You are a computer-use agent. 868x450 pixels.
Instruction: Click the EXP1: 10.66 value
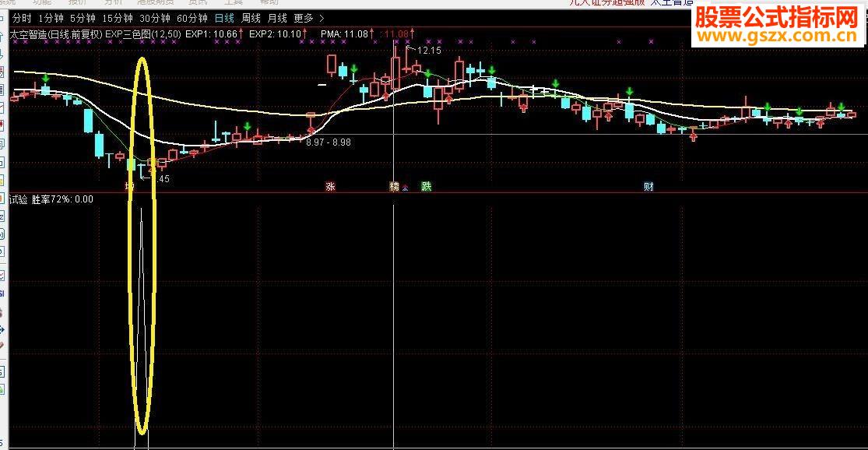click(212, 34)
